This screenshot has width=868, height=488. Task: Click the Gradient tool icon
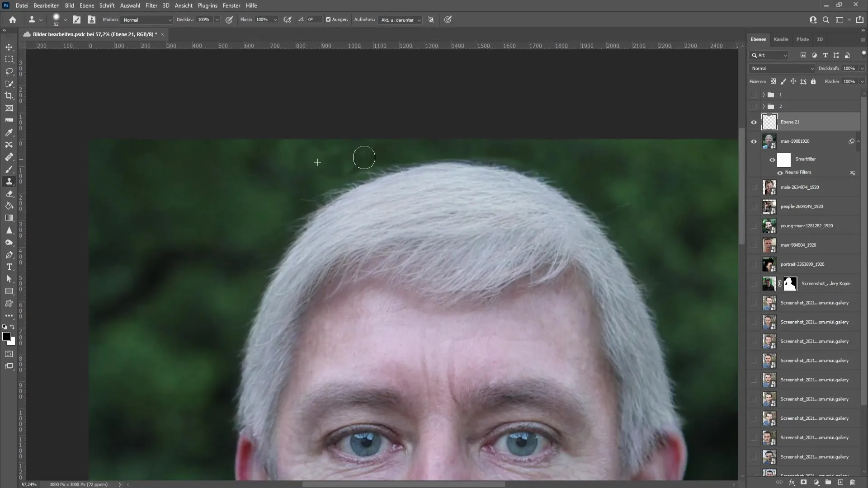tap(9, 217)
